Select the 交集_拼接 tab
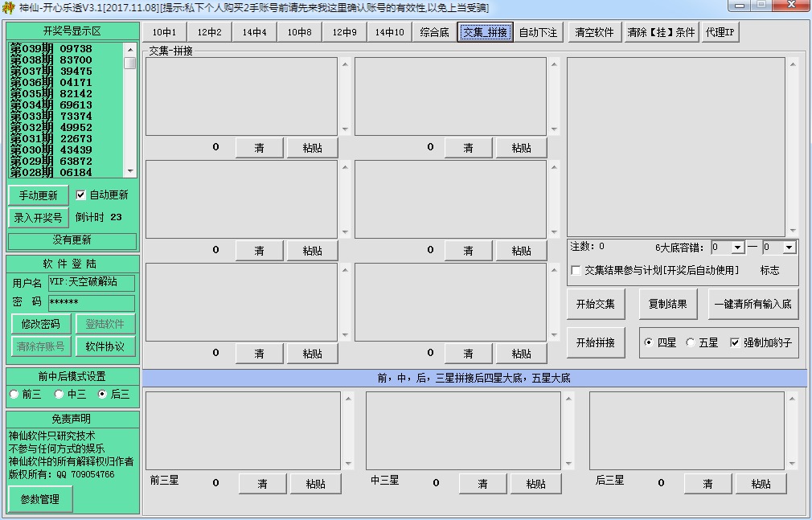This screenshot has width=812, height=520. (483, 32)
